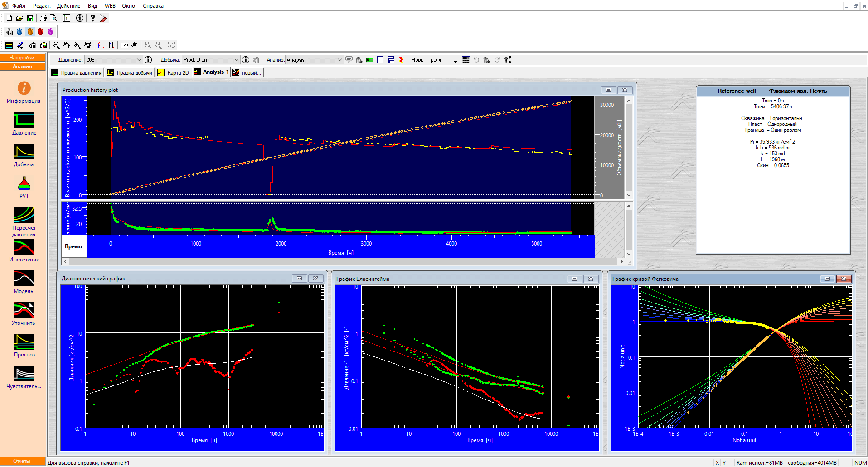This screenshot has width=868, height=467.
Task: Maximize the Диагностический график window
Action: [299, 279]
